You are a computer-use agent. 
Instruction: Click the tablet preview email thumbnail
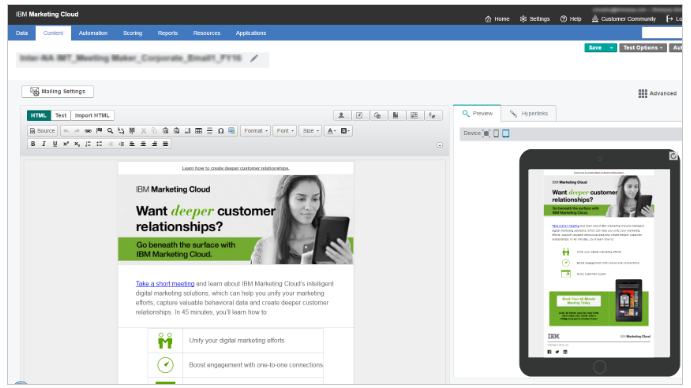tap(599, 263)
